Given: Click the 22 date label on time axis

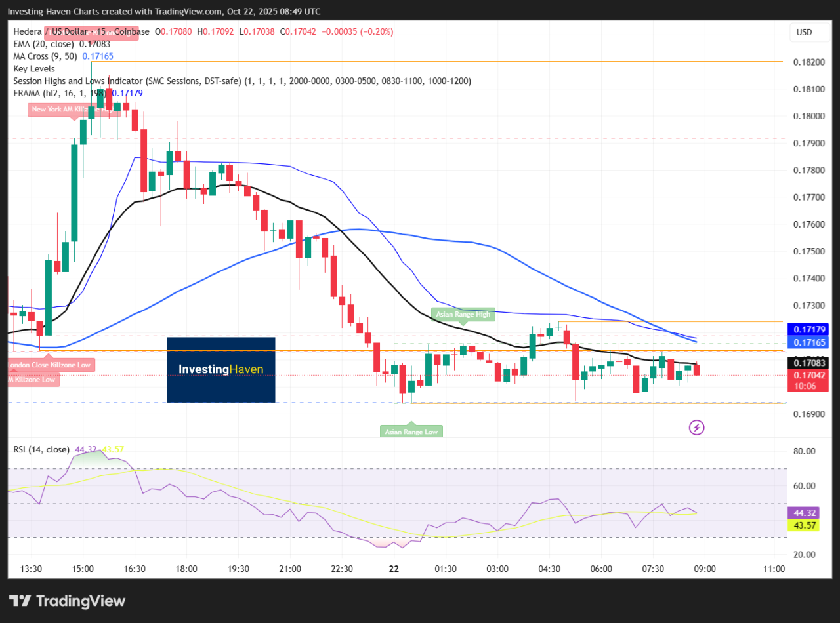Looking at the screenshot, I should (394, 569).
